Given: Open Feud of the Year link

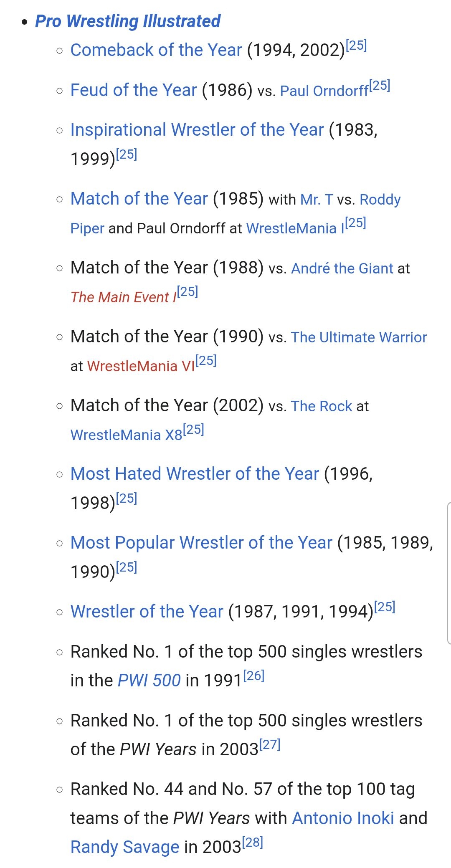Looking at the screenshot, I should coord(134,90).
